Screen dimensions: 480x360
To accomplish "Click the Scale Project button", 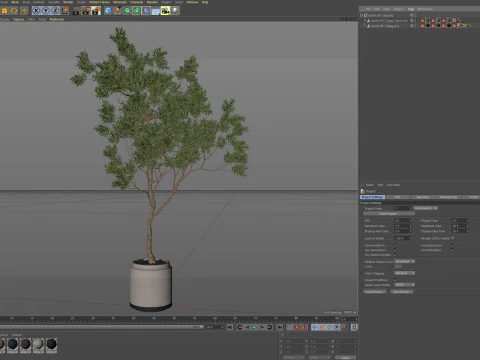I will click(389, 214).
